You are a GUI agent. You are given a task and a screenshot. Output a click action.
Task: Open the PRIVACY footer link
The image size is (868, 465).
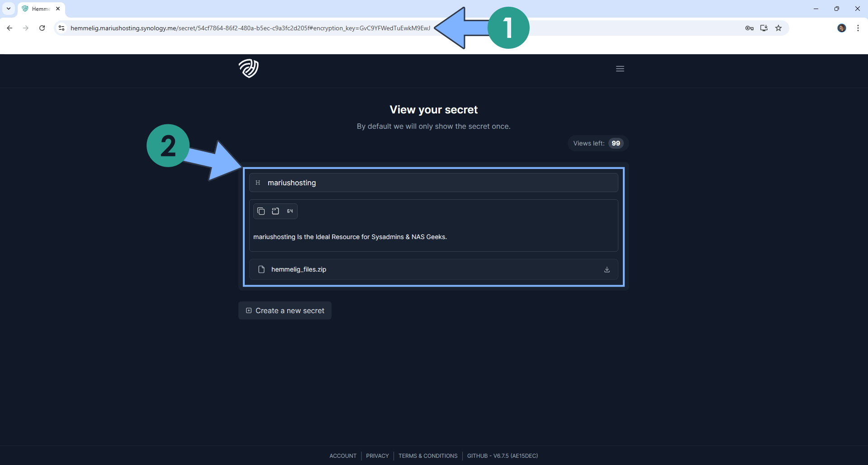pos(377,456)
